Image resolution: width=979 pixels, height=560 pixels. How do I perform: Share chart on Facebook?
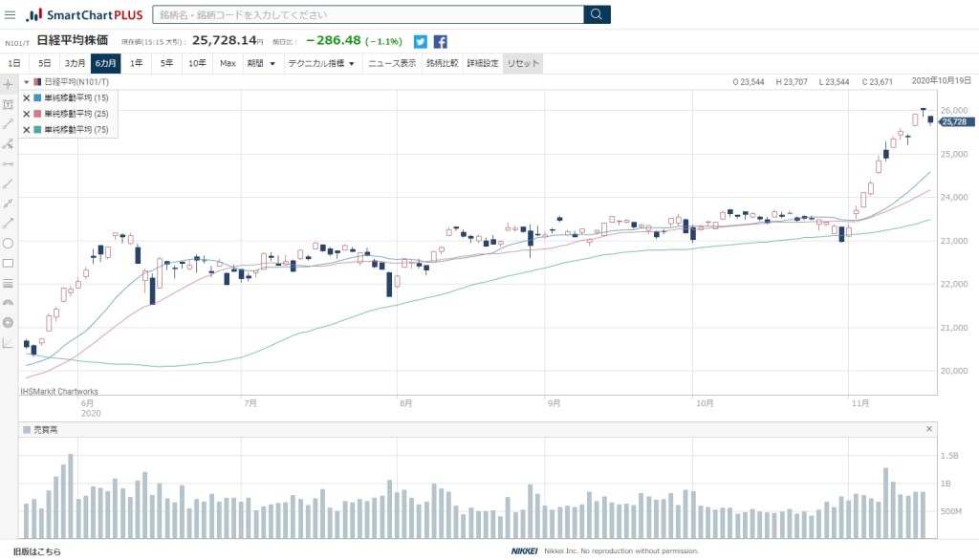pos(441,41)
